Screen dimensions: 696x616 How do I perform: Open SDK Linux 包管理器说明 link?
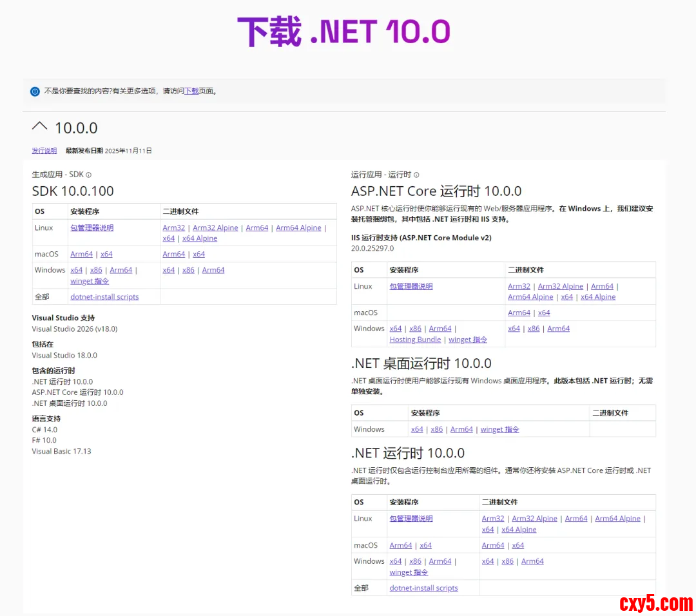click(x=92, y=228)
